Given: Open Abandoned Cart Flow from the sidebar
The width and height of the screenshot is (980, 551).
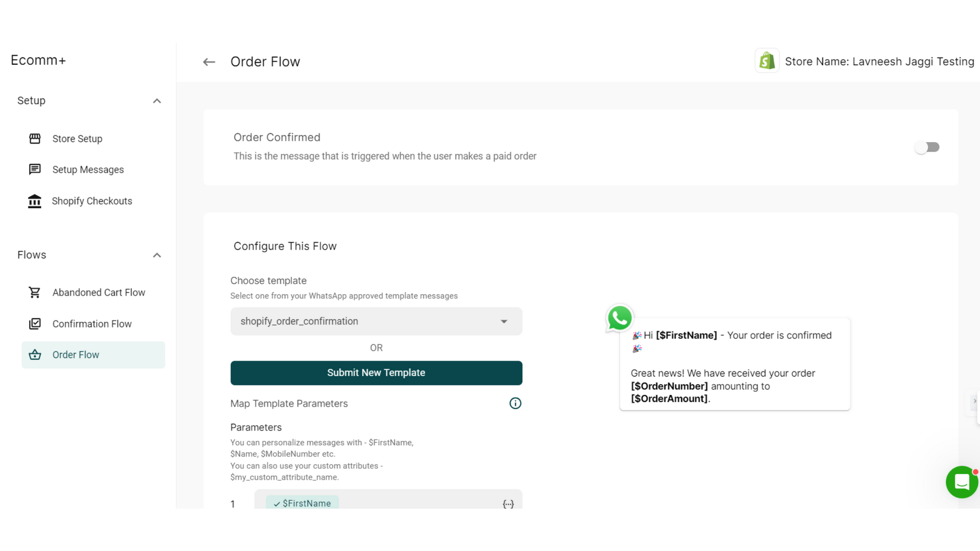Looking at the screenshot, I should coord(98,292).
